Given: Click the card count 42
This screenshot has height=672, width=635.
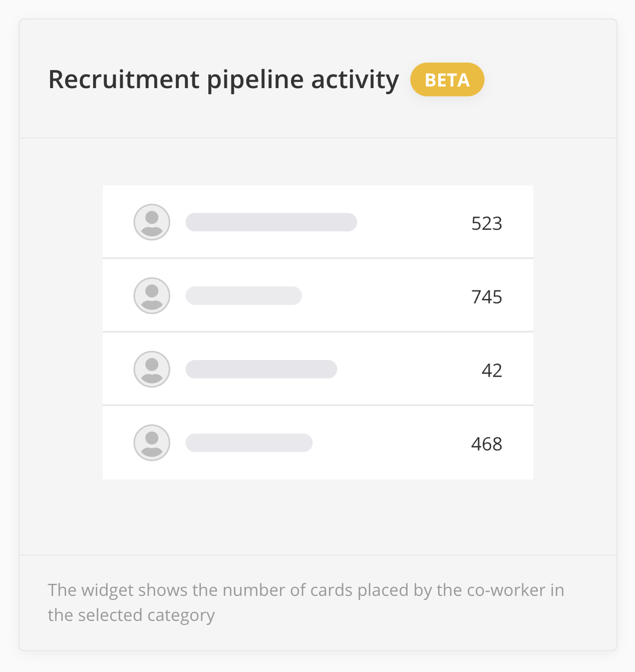Looking at the screenshot, I should [491, 371].
